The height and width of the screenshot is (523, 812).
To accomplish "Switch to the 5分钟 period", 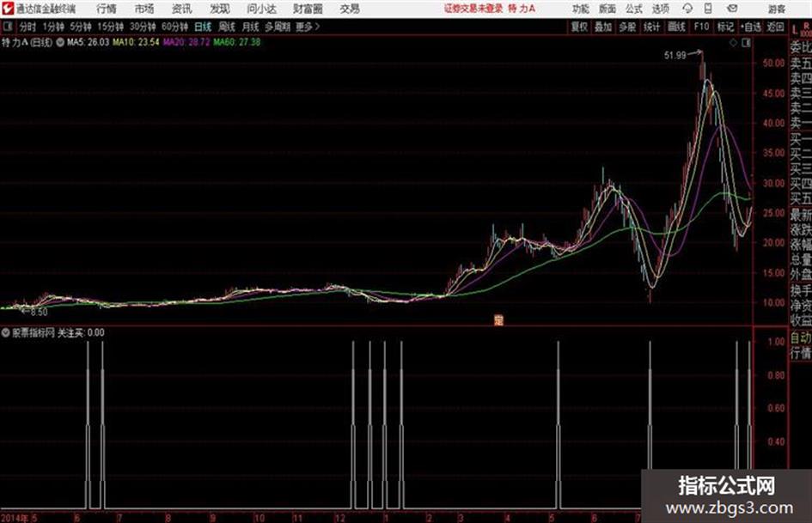I will tap(80, 27).
